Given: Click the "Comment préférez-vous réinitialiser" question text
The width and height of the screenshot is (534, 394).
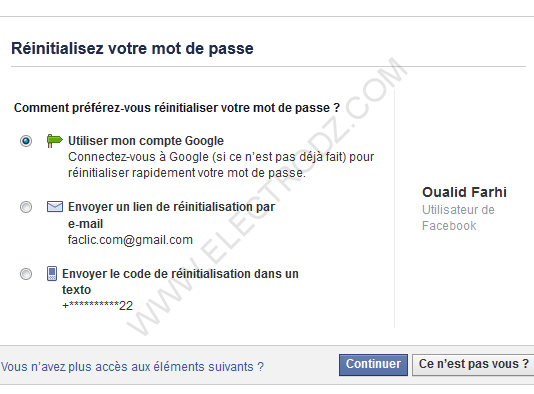Looking at the screenshot, I should coord(177,108).
